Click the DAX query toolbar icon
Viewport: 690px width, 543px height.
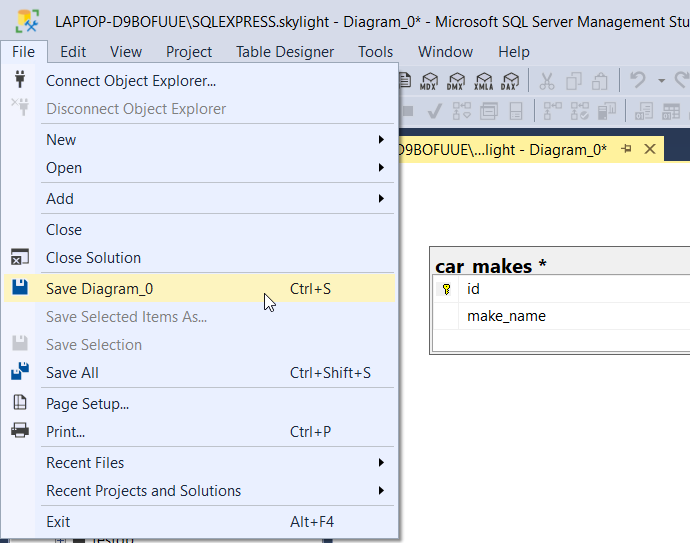coord(510,82)
